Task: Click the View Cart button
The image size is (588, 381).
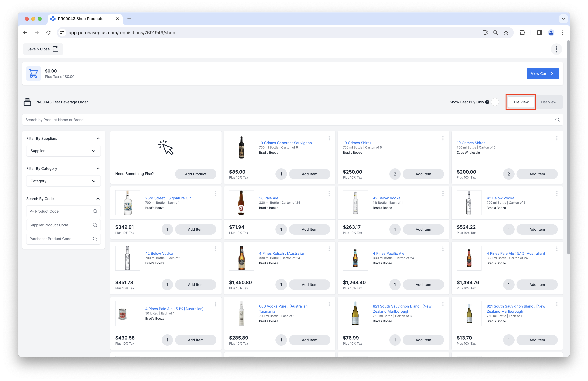Action: [x=542, y=74]
